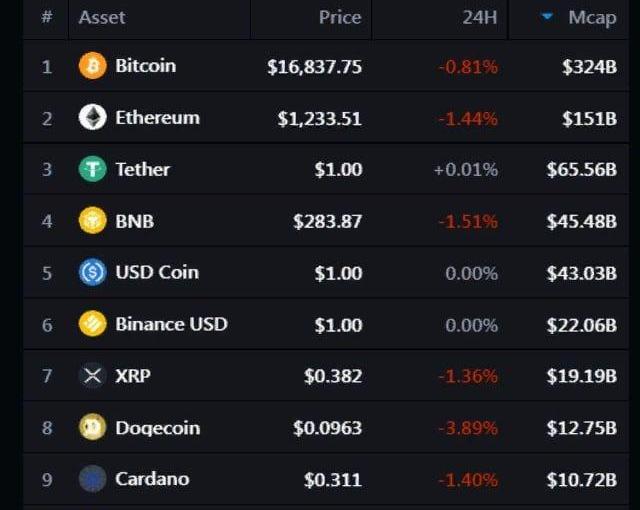The width and height of the screenshot is (640, 510).
Task: Open the Dogecoin dog icon
Action: click(93, 427)
